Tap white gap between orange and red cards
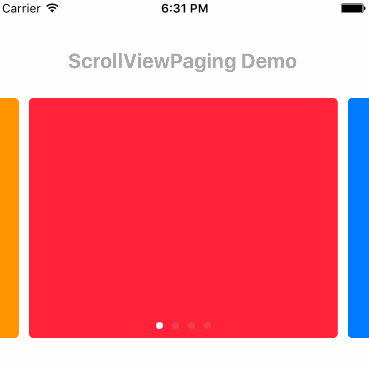 tap(24, 218)
